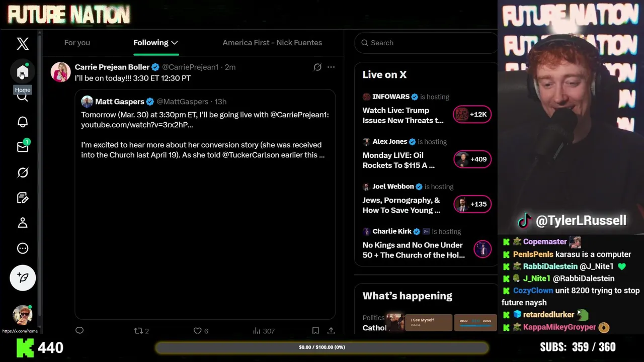Click CozyClown username in chat
The height and width of the screenshot is (362, 644).
point(533,291)
